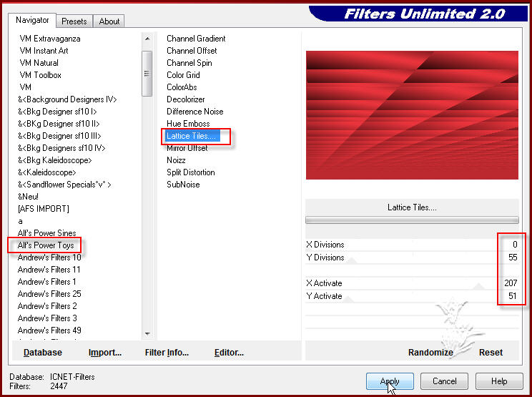The image size is (532, 397).
Task: Select VM Extravaganza category
Action: pyautogui.click(x=50, y=39)
